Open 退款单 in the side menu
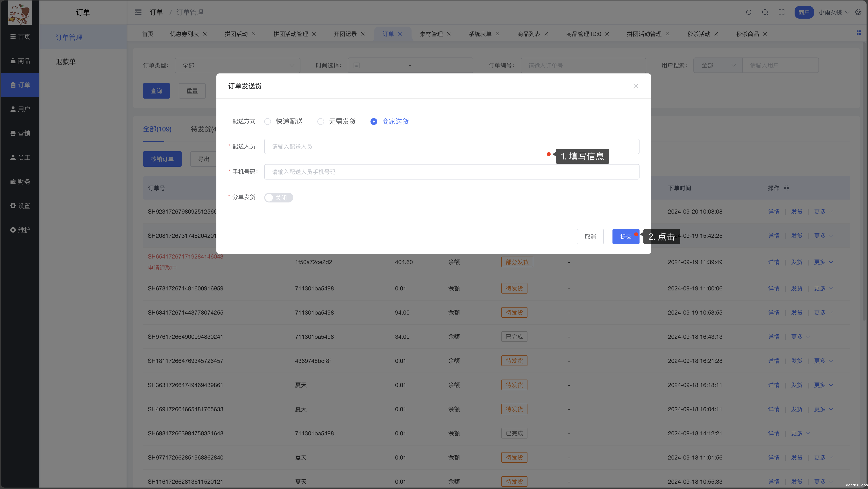 click(x=65, y=62)
